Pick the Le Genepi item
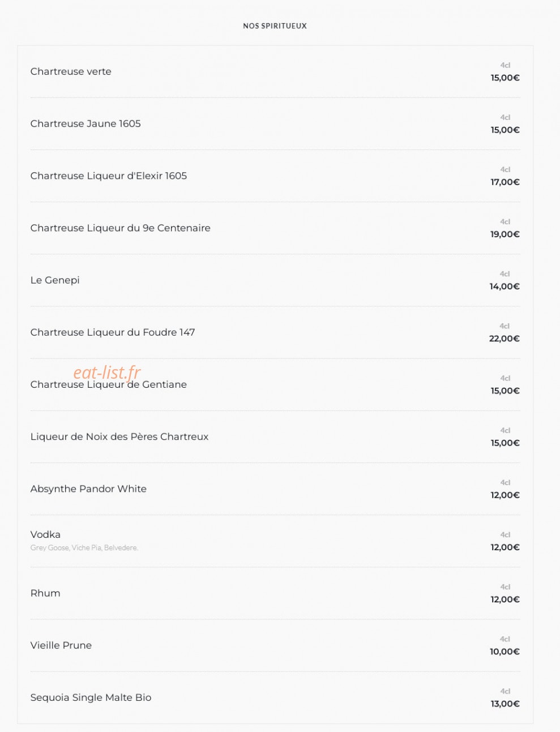This screenshot has height=732, width=560. (55, 280)
